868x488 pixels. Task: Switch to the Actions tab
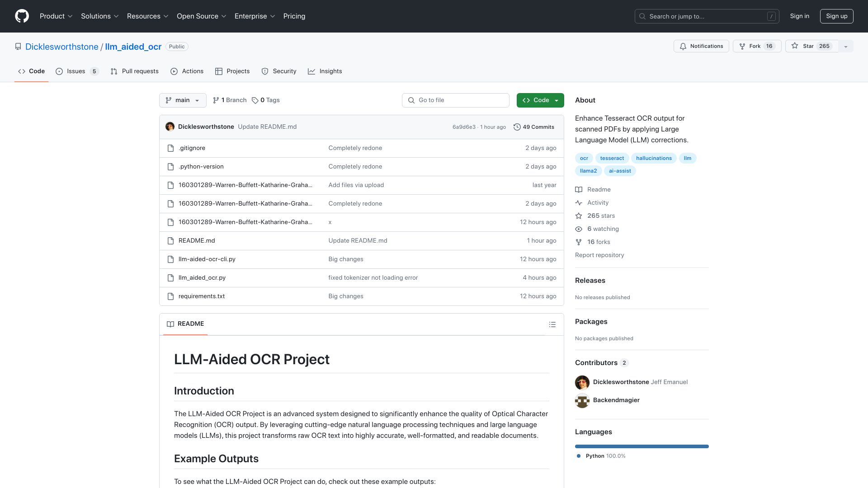[187, 71]
